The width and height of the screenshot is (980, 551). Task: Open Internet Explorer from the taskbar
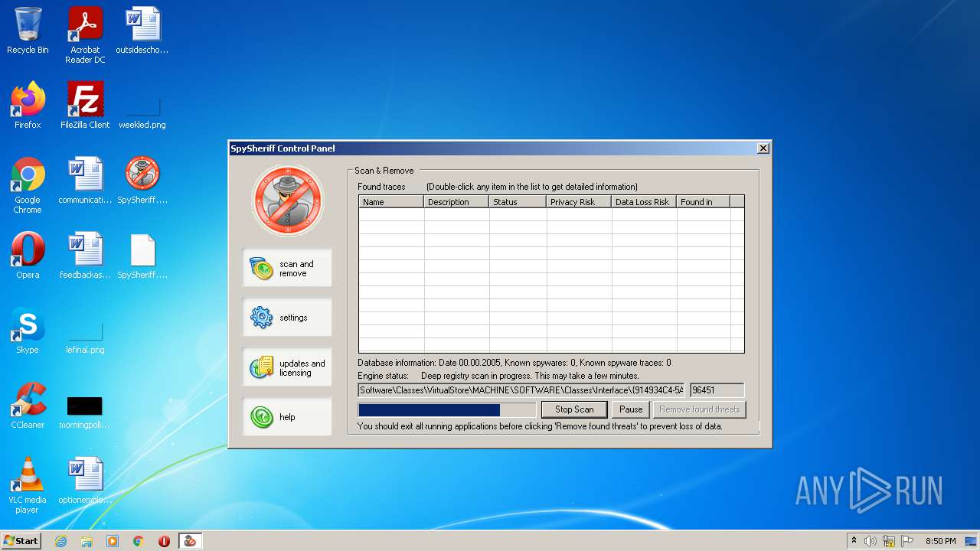[x=60, y=541]
